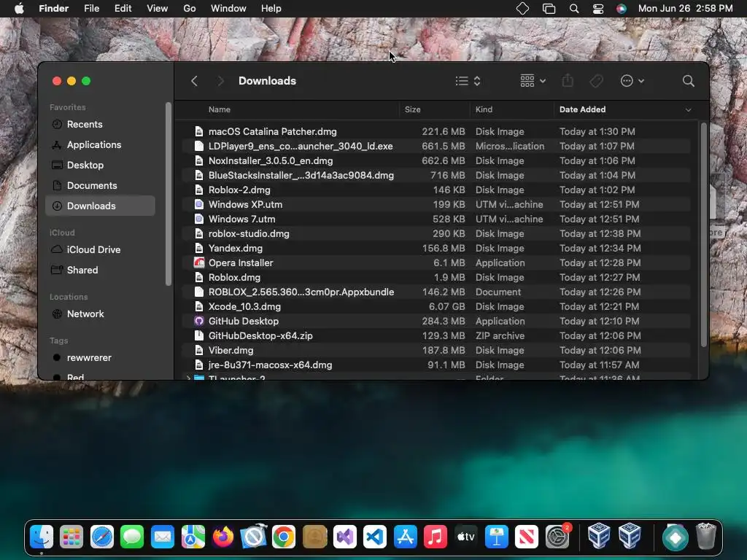The width and height of the screenshot is (747, 560).
Task: Open the Group By dropdown in toolbar
Action: tap(533, 81)
